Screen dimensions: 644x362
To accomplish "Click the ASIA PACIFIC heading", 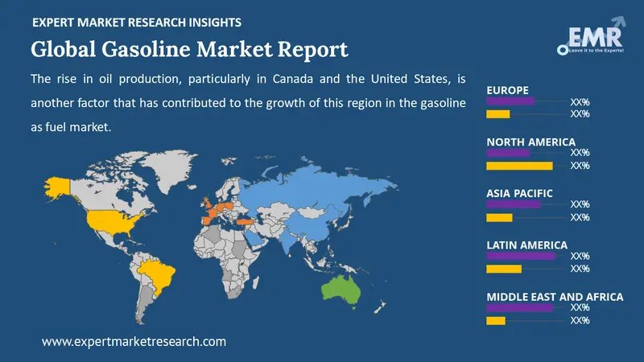I will pyautogui.click(x=526, y=193).
